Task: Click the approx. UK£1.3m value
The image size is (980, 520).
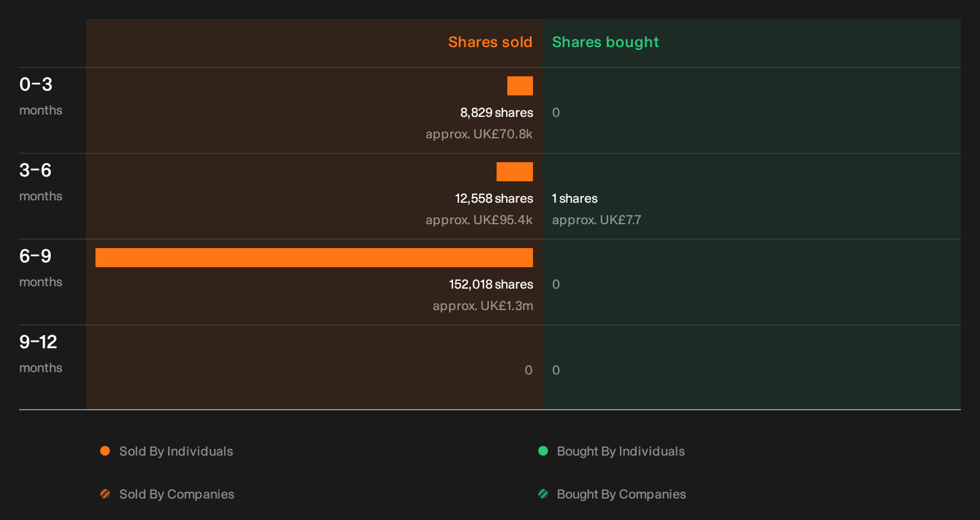Action: tap(483, 306)
